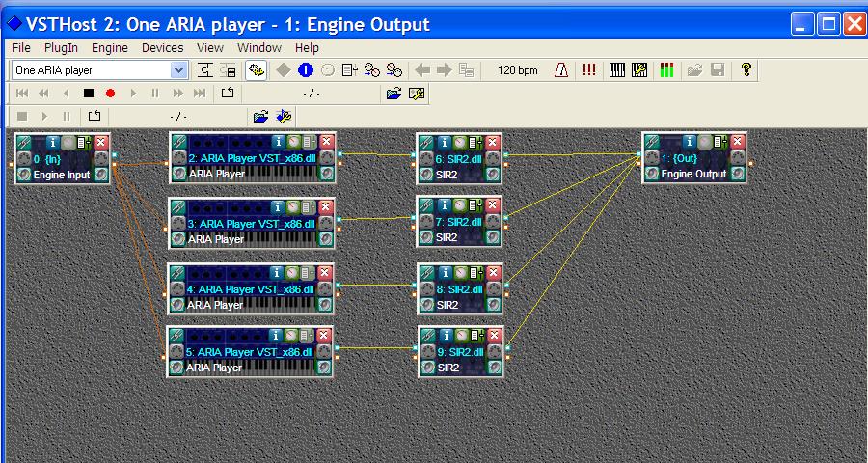Screen dimensions: 868x463
Task: Minimize the VSTHost window
Action: (802, 24)
